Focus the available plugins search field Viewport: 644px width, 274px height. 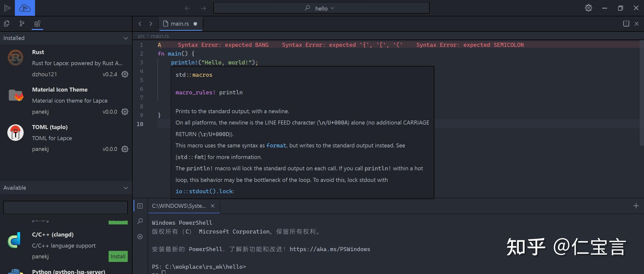click(x=66, y=207)
